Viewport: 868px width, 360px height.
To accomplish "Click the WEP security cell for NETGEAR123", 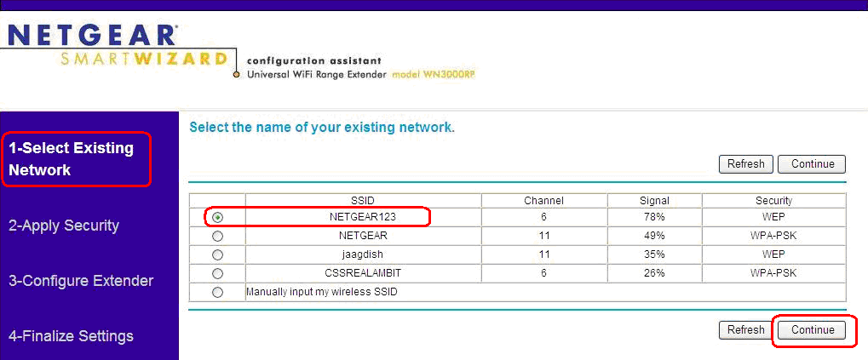I will click(774, 217).
